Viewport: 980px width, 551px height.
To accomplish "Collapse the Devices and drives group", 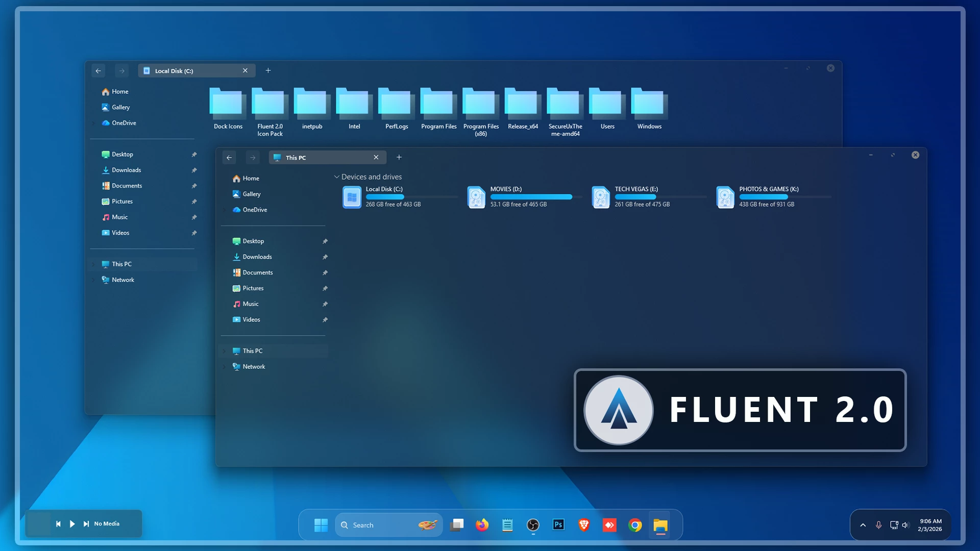I will pos(336,177).
